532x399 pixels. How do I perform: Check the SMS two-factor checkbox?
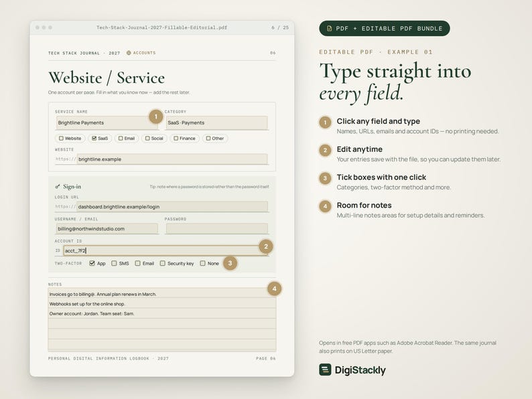point(114,263)
